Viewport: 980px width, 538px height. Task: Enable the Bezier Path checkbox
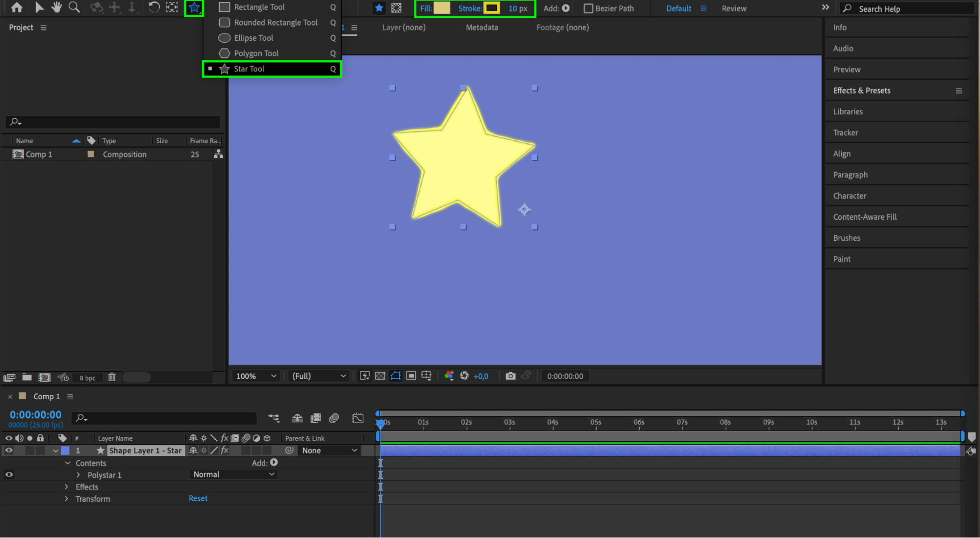click(x=588, y=8)
